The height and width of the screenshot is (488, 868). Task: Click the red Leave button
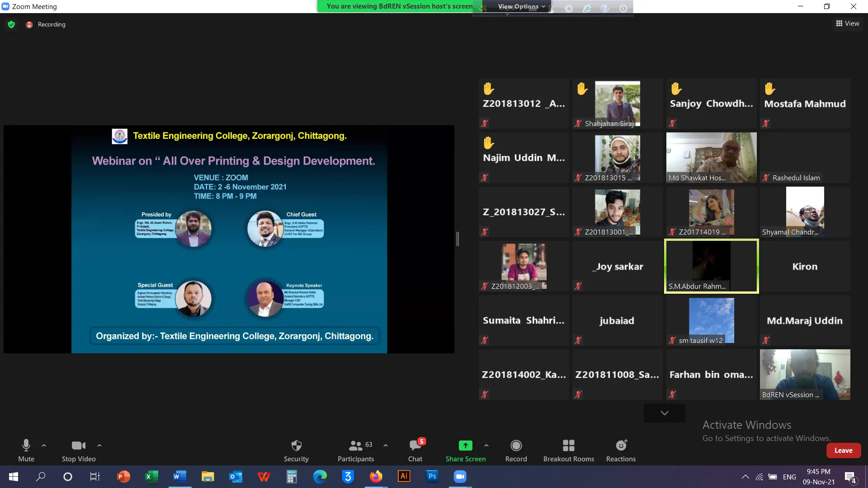pyautogui.click(x=843, y=450)
